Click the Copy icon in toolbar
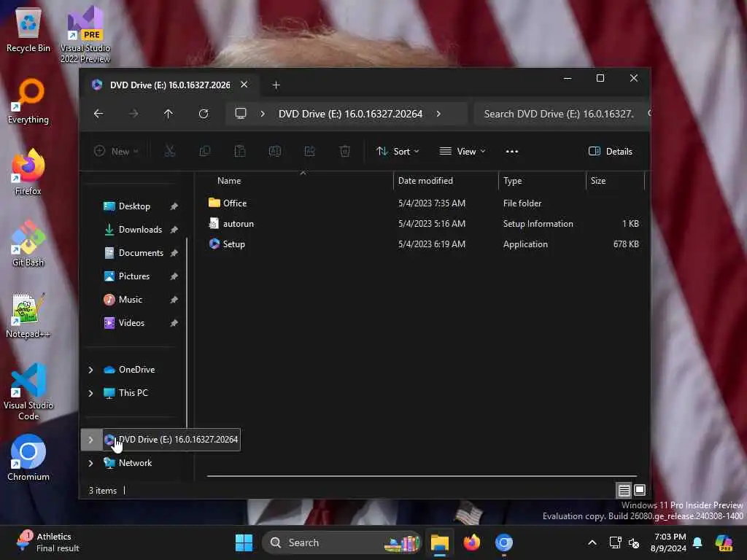 (x=205, y=152)
